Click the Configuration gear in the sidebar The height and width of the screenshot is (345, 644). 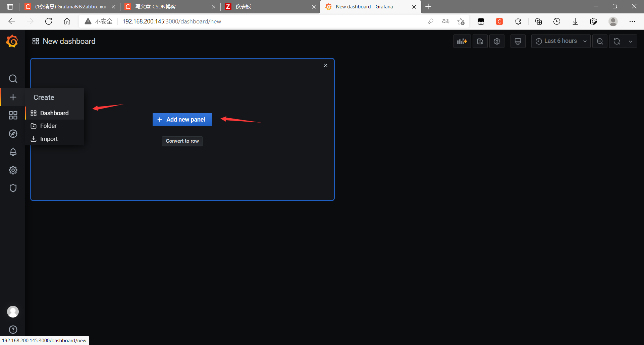point(13,170)
